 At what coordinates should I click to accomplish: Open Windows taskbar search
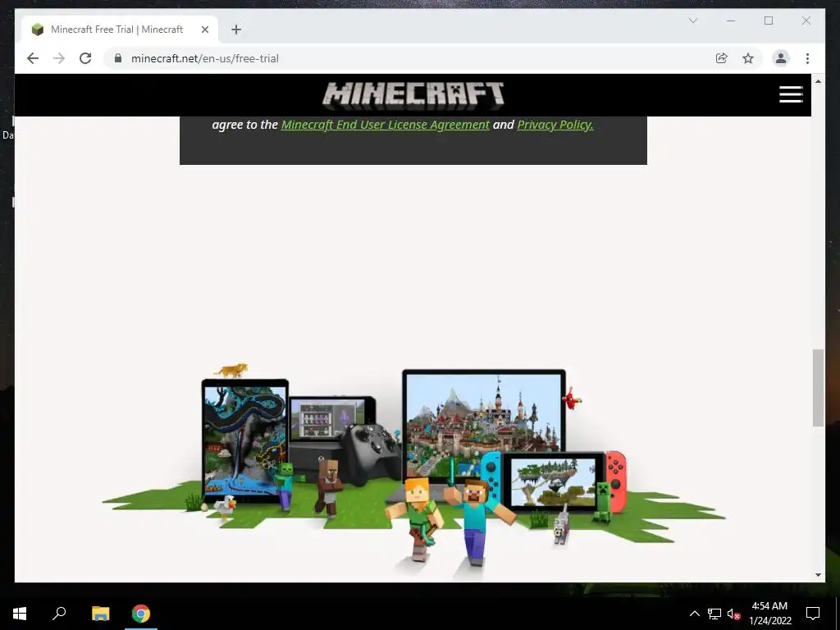pyautogui.click(x=59, y=614)
